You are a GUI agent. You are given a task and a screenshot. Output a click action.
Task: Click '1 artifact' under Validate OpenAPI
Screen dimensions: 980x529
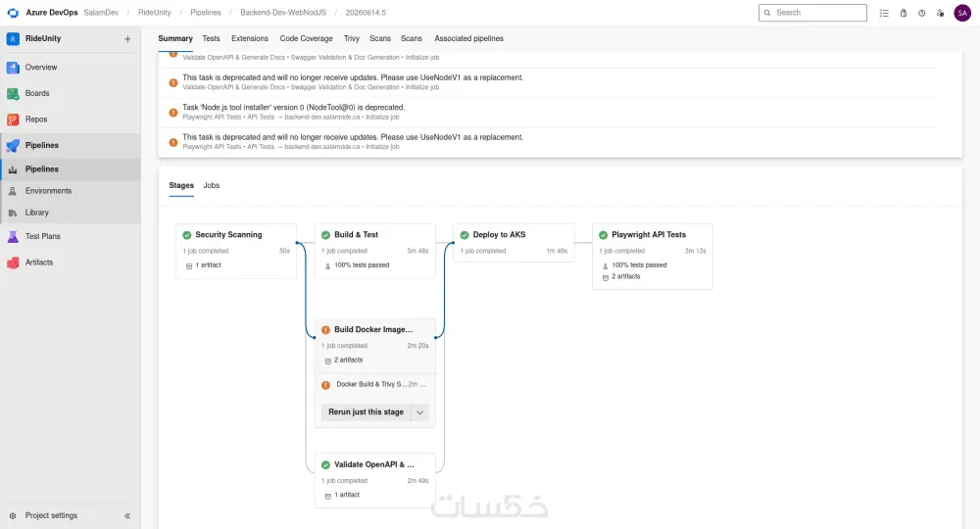(347, 496)
